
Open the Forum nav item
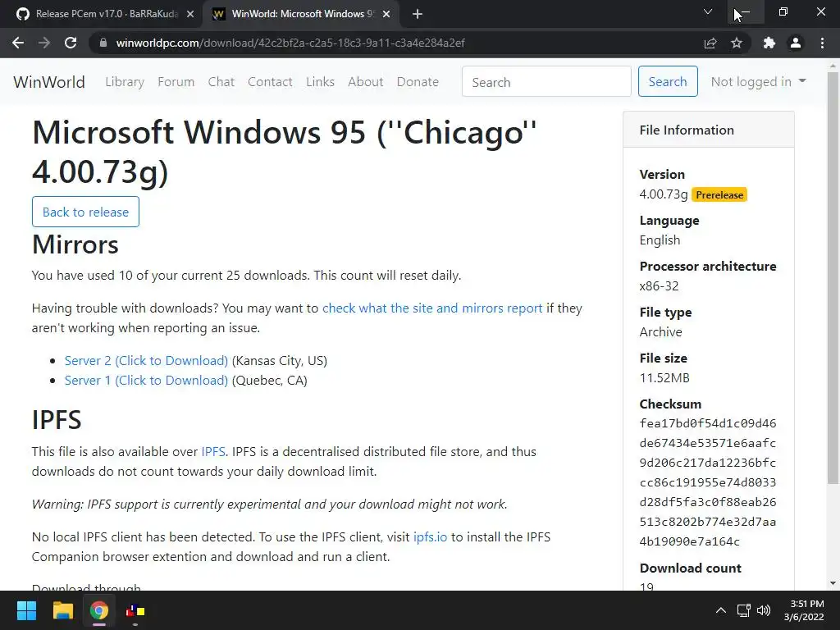176,82
